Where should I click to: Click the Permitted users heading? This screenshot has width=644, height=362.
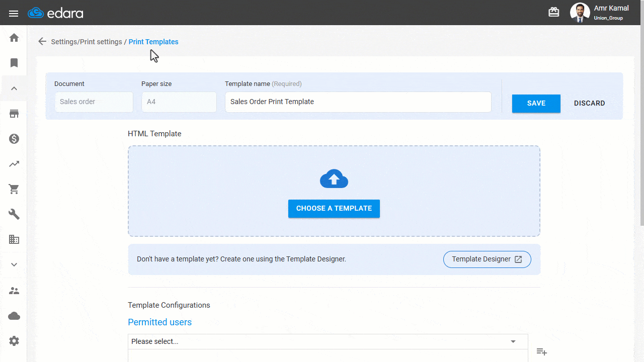[x=159, y=322]
